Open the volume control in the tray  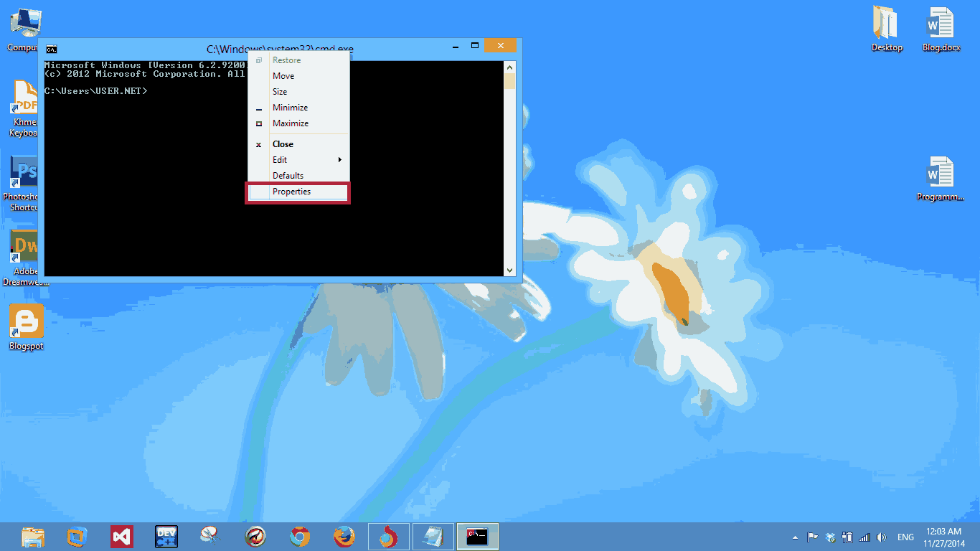[881, 536]
